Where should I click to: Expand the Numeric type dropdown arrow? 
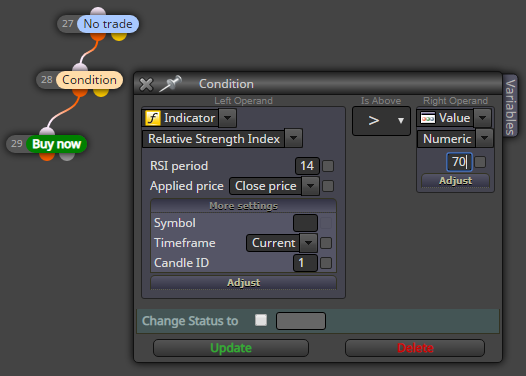pos(484,138)
